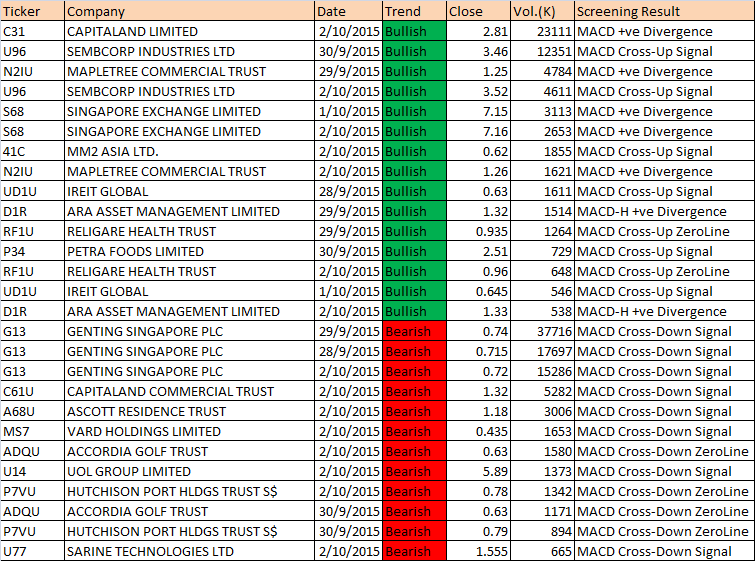Select volume cell 538
This screenshot has height=561, width=755.
pos(542,311)
